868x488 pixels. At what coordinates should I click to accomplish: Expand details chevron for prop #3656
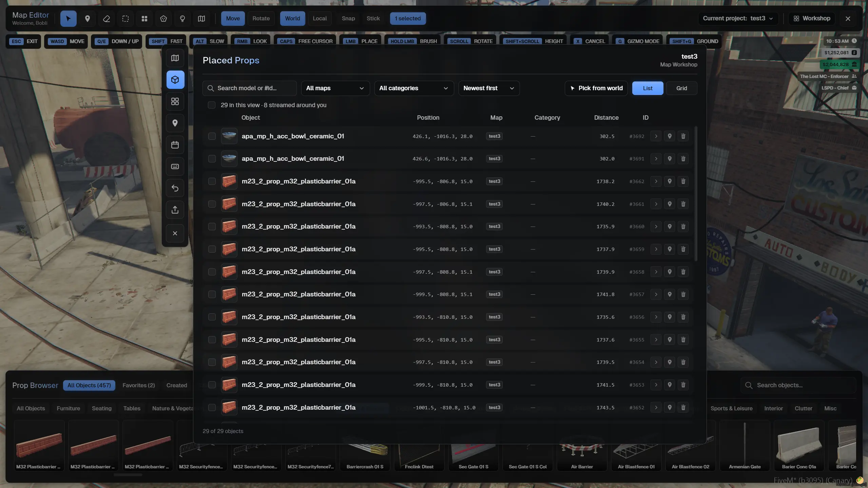point(656,317)
